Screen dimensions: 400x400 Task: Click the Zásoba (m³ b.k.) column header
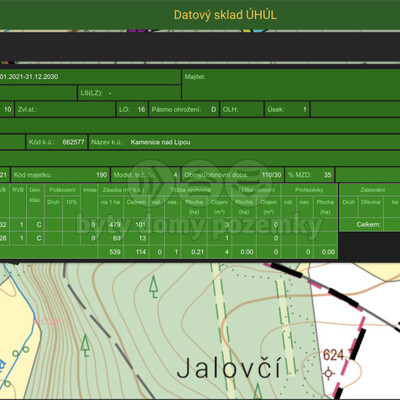[123, 190]
